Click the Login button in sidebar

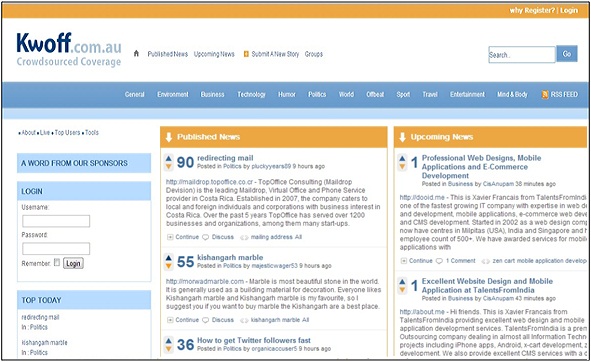coord(73,263)
